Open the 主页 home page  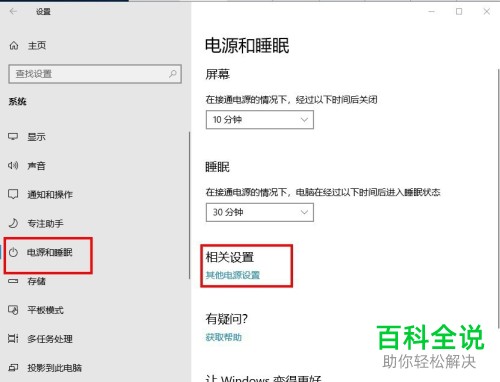[37, 45]
